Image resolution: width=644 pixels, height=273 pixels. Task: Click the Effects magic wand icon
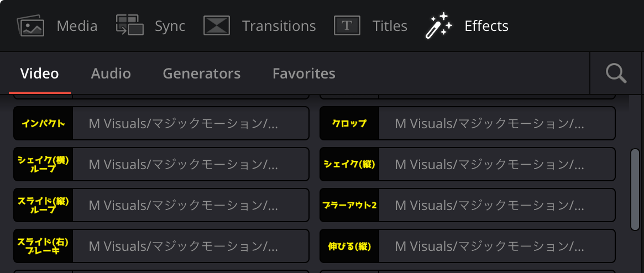pyautogui.click(x=438, y=26)
